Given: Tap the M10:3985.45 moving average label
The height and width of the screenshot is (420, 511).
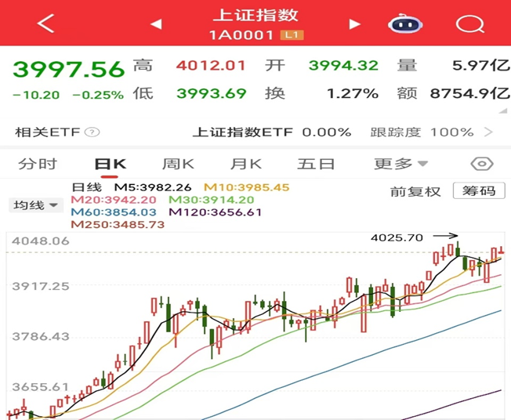Looking at the screenshot, I should coord(247,187).
